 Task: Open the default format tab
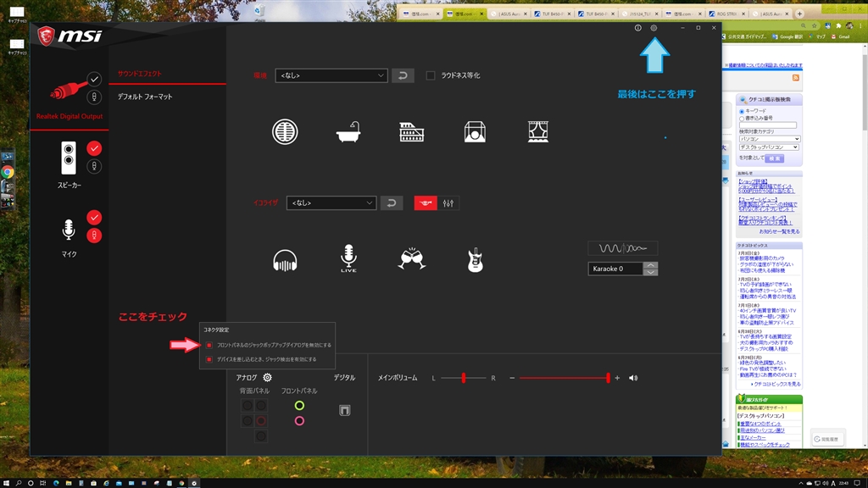pyautogui.click(x=145, y=97)
